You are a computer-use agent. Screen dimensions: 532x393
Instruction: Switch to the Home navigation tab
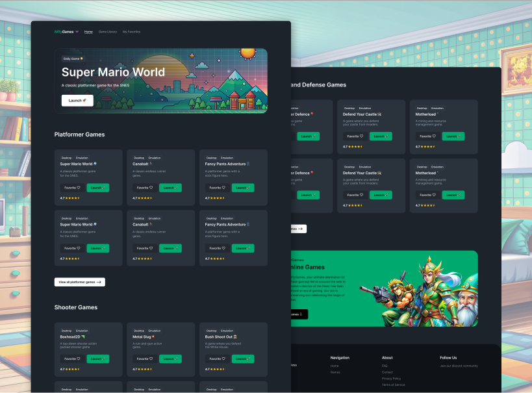[88, 31]
